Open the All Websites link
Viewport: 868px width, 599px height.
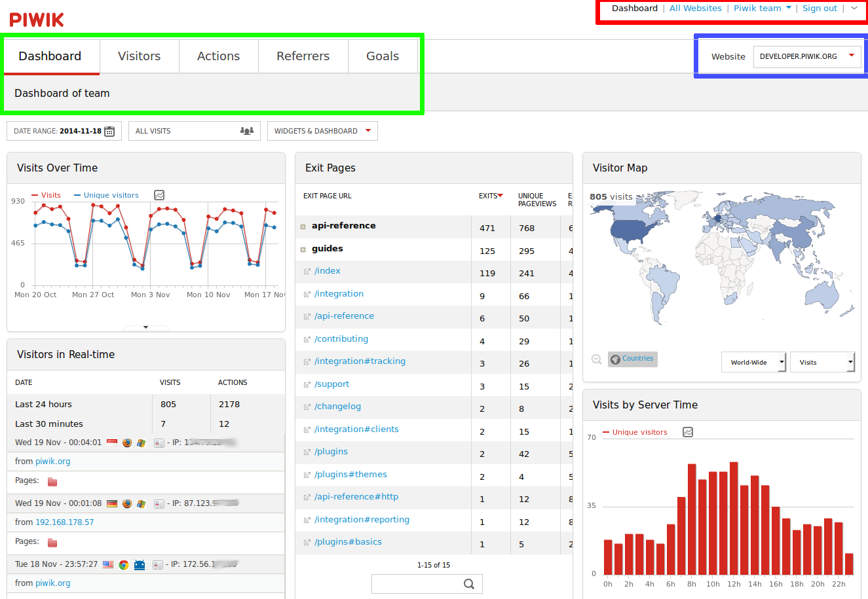pos(696,9)
